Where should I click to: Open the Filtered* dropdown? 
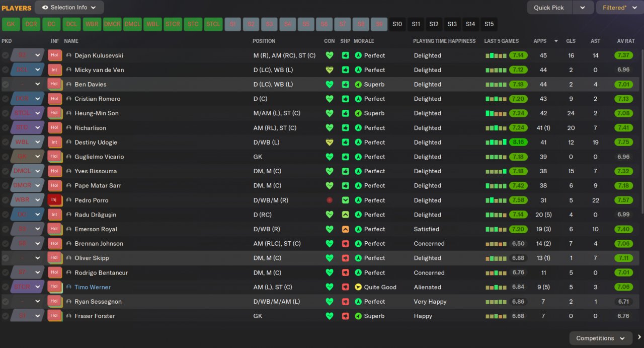(x=619, y=8)
